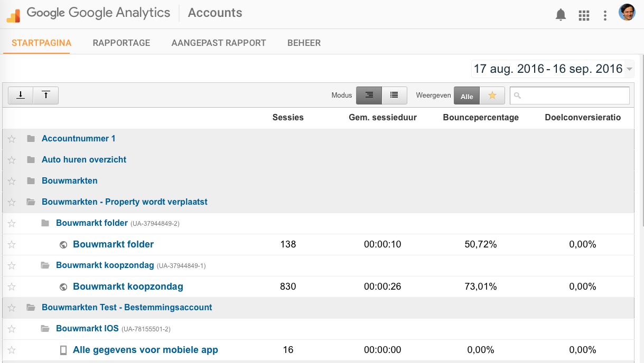
Task: Open the Accountnummer 1 account link
Action: click(x=79, y=138)
